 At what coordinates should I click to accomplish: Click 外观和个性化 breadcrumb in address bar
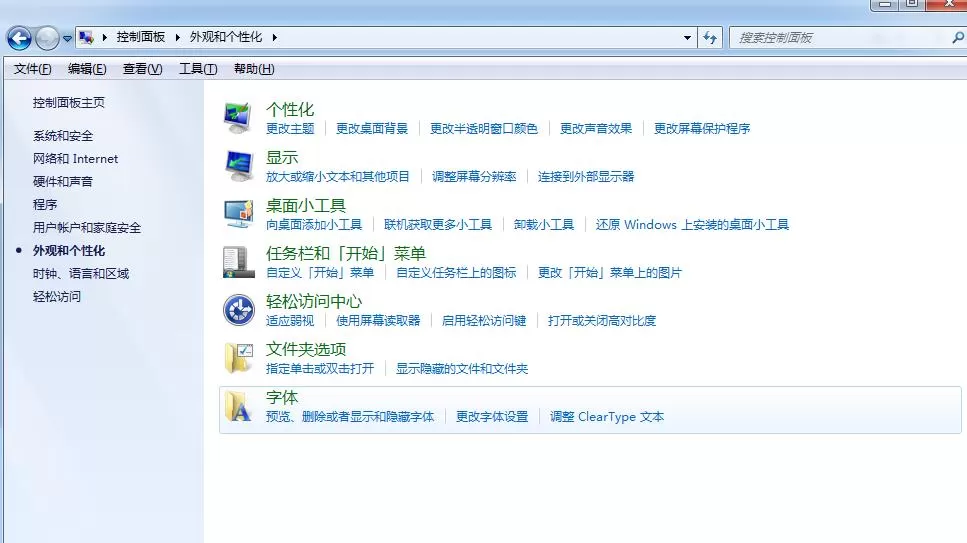pos(226,37)
